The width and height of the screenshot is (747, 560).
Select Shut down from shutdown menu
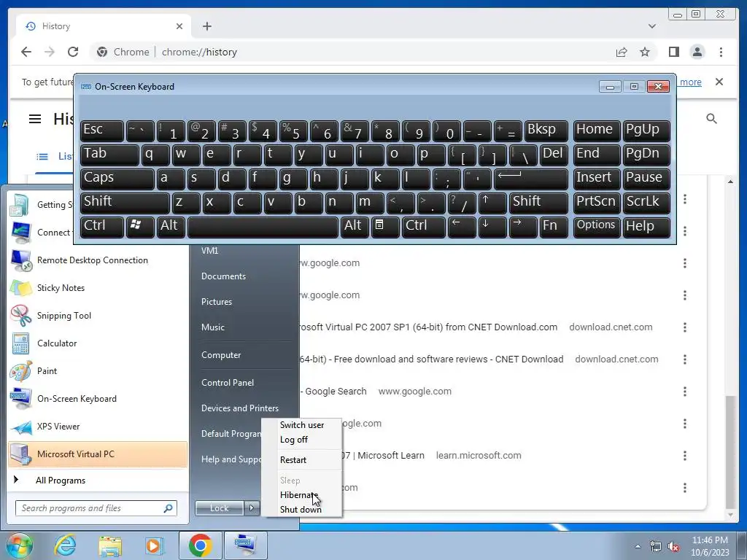301,510
